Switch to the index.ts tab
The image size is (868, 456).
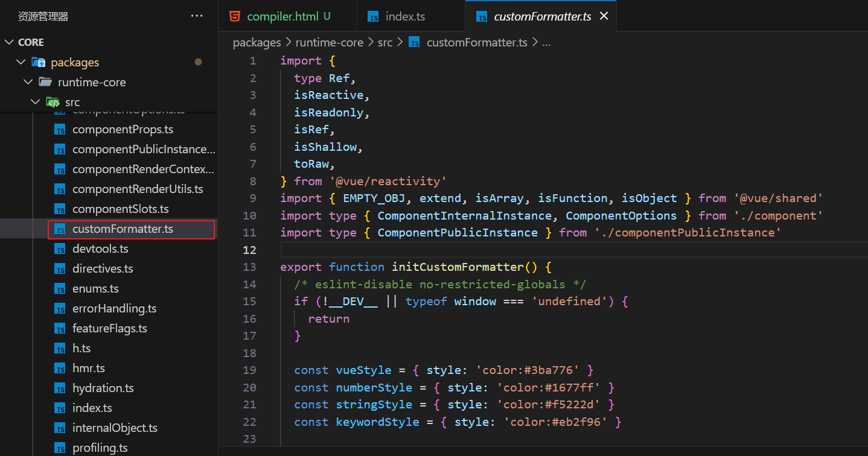click(x=404, y=16)
